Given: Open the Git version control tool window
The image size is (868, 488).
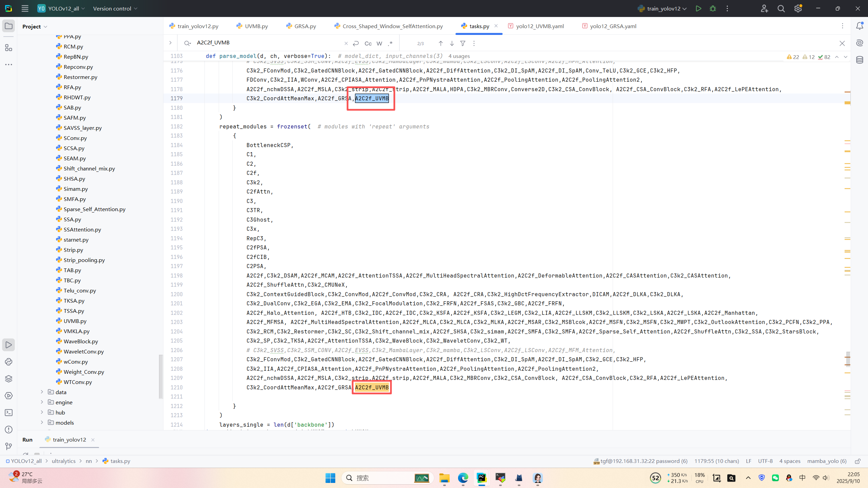Looking at the screenshot, I should pyautogui.click(x=9, y=446).
